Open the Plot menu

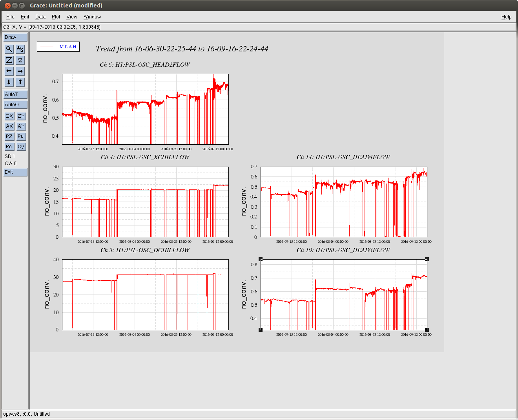click(x=56, y=17)
